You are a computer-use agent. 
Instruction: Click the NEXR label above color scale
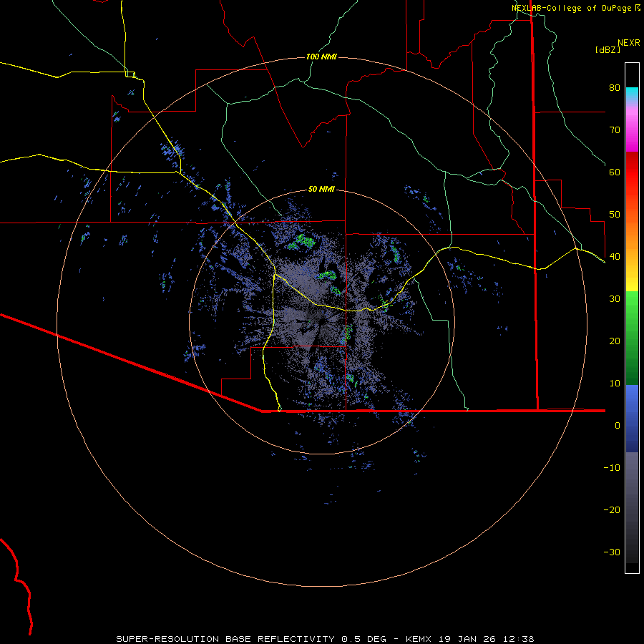[629, 43]
